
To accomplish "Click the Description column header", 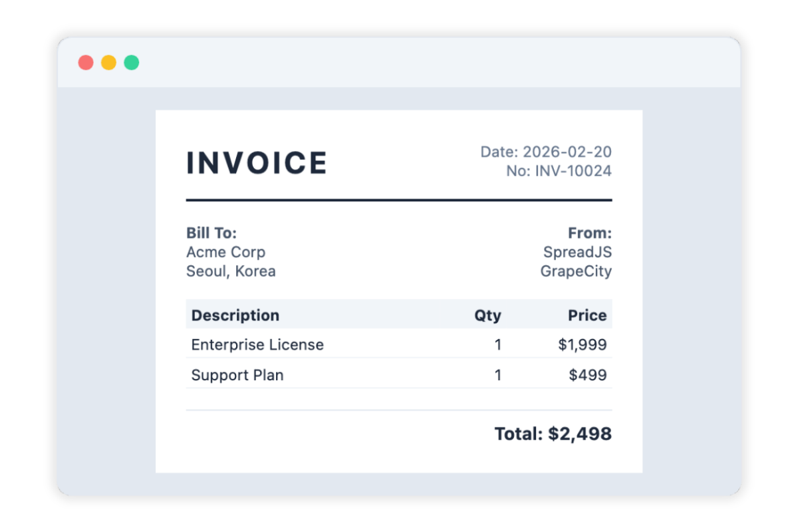I will coord(235,315).
